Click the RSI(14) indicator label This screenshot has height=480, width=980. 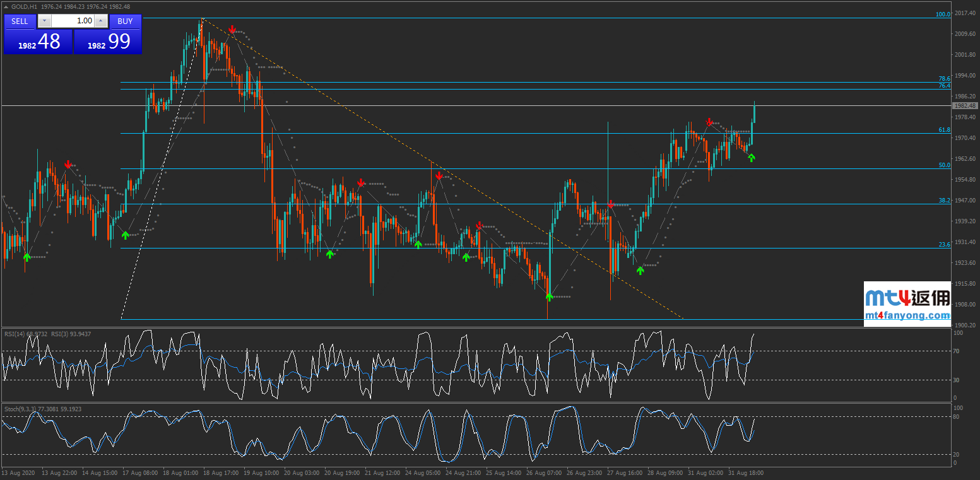pos(25,334)
